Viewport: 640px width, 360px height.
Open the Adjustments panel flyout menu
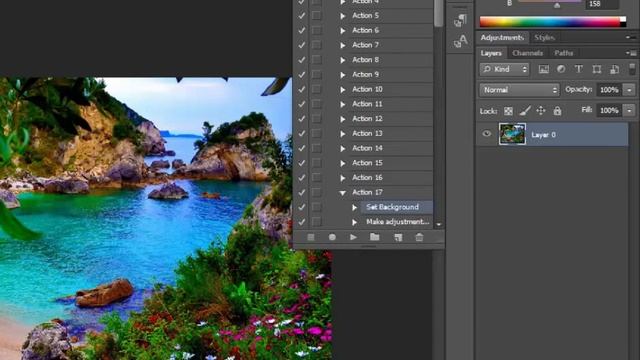coord(631,37)
